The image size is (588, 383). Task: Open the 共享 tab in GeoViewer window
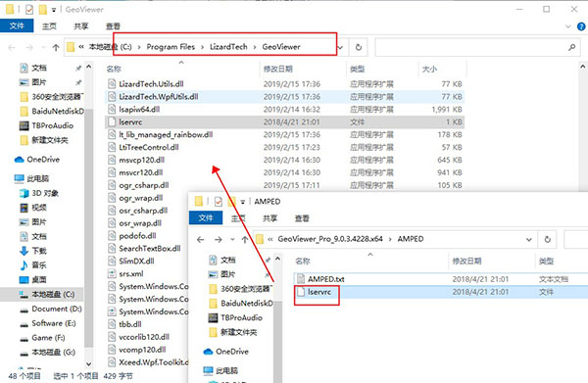pyautogui.click(x=81, y=25)
